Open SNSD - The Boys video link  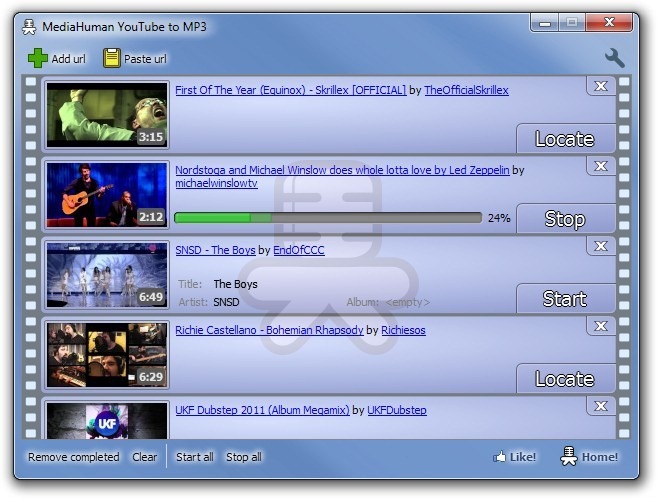(215, 250)
